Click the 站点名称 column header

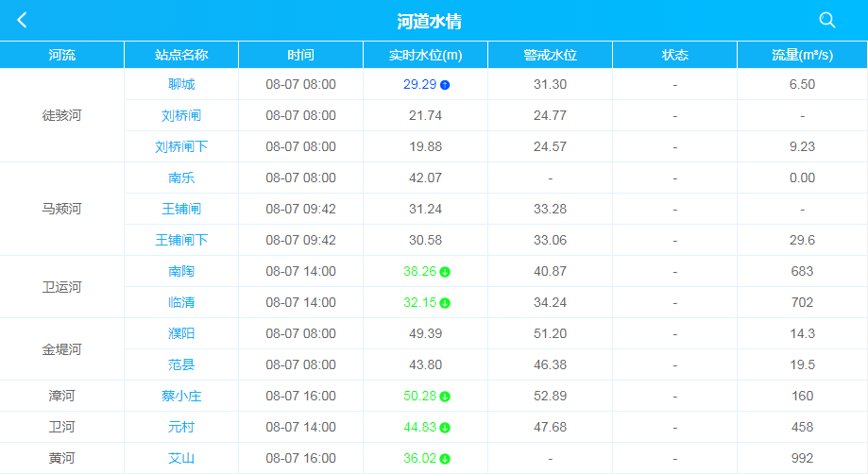pos(181,55)
